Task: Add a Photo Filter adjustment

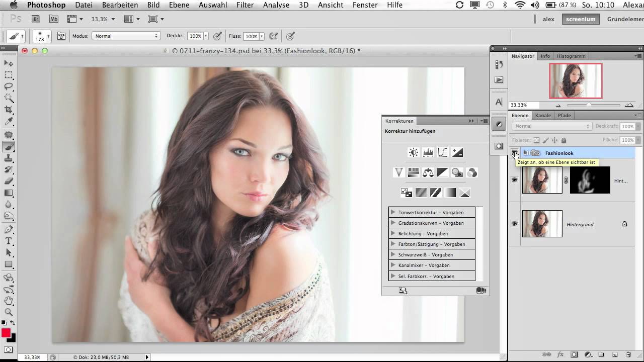Action: click(x=457, y=172)
